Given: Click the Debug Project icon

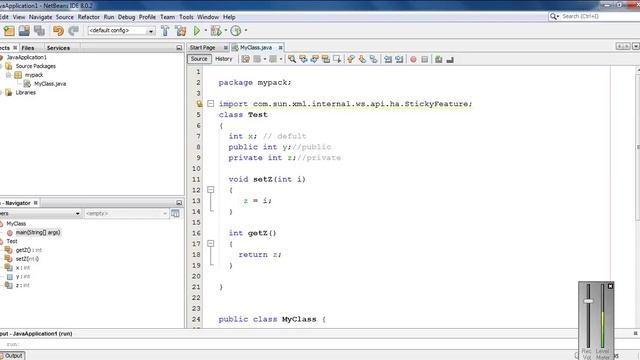Looking at the screenshot, I should point(216,31).
